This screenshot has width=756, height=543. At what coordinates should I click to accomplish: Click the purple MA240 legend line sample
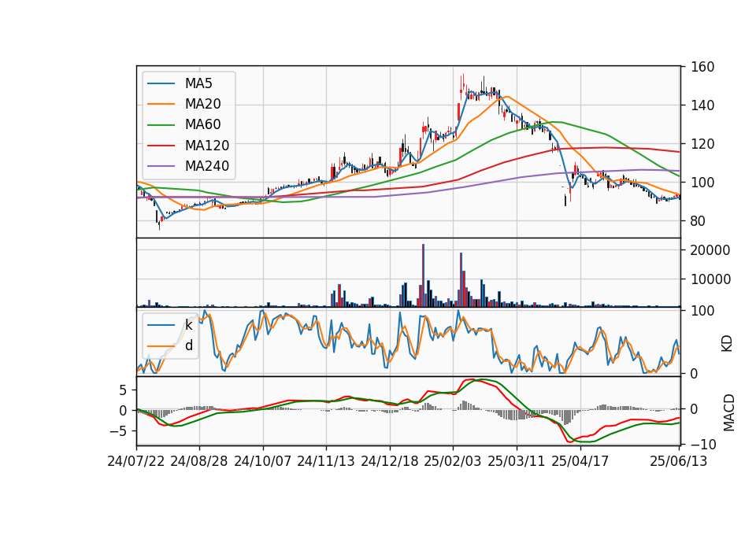[x=161, y=166]
